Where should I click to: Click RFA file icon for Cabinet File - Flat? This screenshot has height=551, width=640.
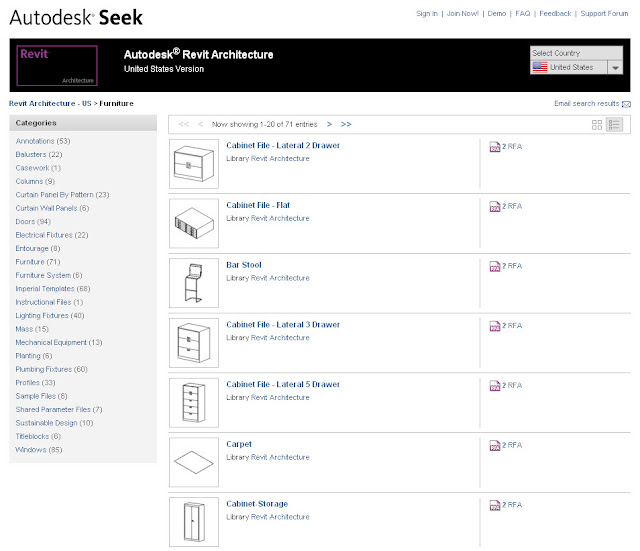point(495,207)
